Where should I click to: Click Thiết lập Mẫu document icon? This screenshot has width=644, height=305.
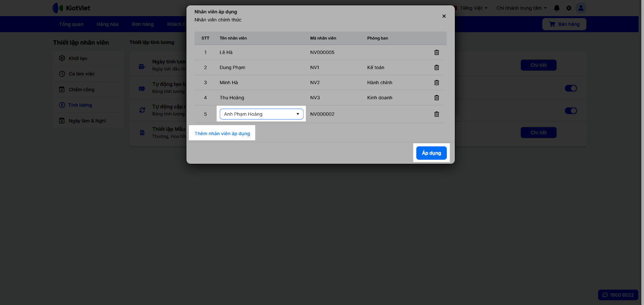click(x=142, y=132)
